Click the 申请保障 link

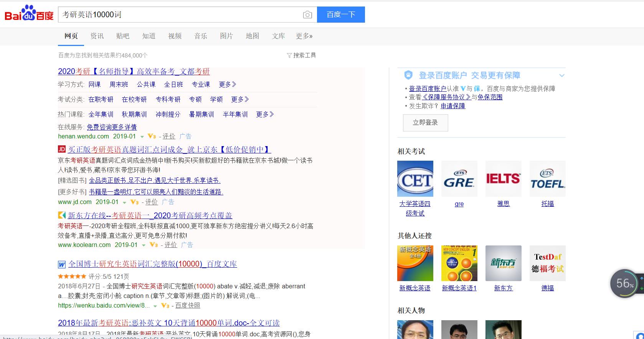coord(453,106)
